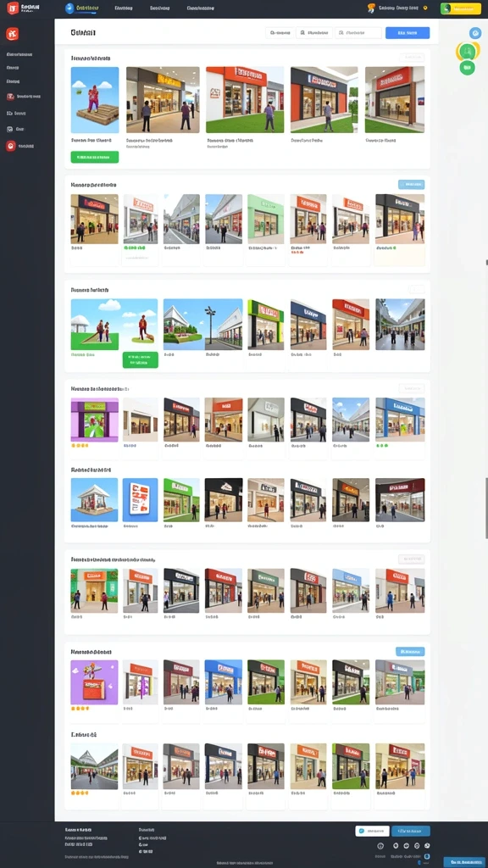Click the blue circular icon in top navigation
Screen dimensions: 488x868
point(69,8)
